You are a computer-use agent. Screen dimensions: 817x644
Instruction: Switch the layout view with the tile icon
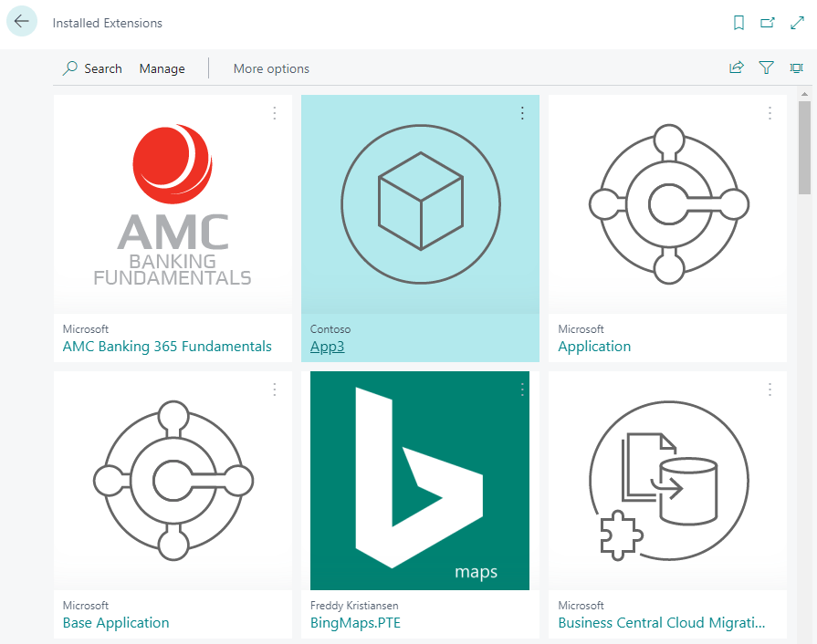(x=796, y=68)
